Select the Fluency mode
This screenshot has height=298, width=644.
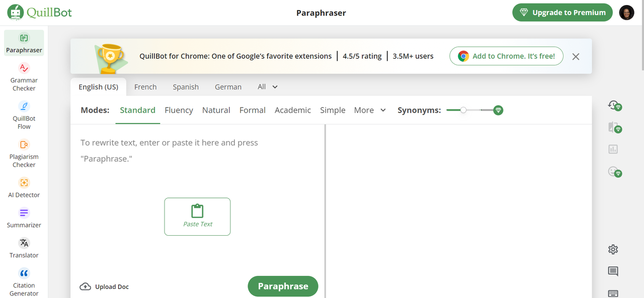179,110
